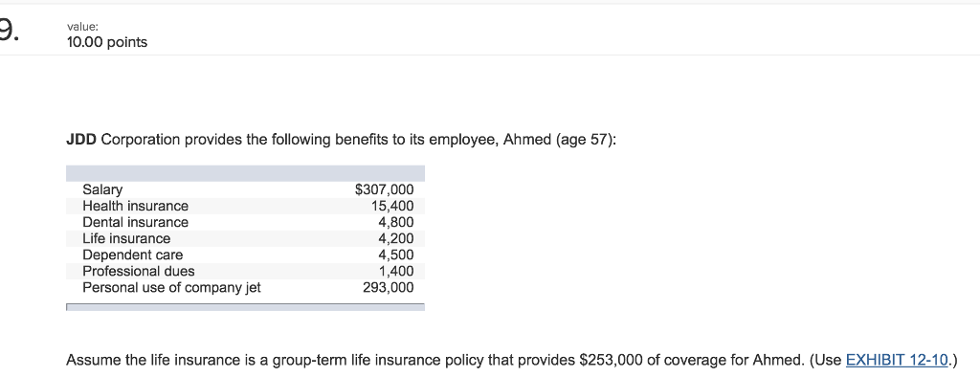980x377 pixels.
Task: Click the 4,500 dependent care amount
Action: pyautogui.click(x=395, y=255)
